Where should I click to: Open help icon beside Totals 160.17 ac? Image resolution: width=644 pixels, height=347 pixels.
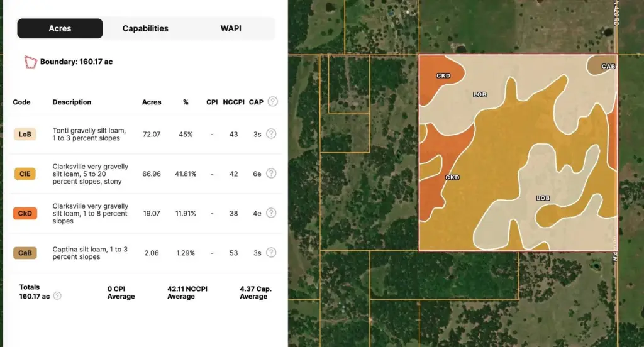click(57, 295)
